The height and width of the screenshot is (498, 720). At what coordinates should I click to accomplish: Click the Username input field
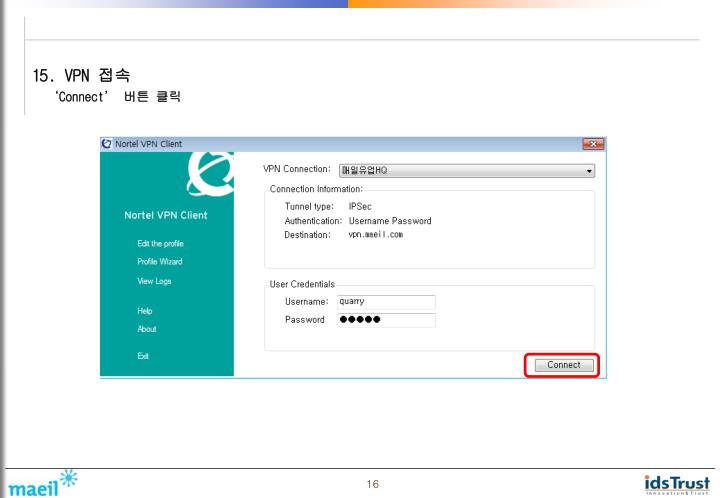386,302
